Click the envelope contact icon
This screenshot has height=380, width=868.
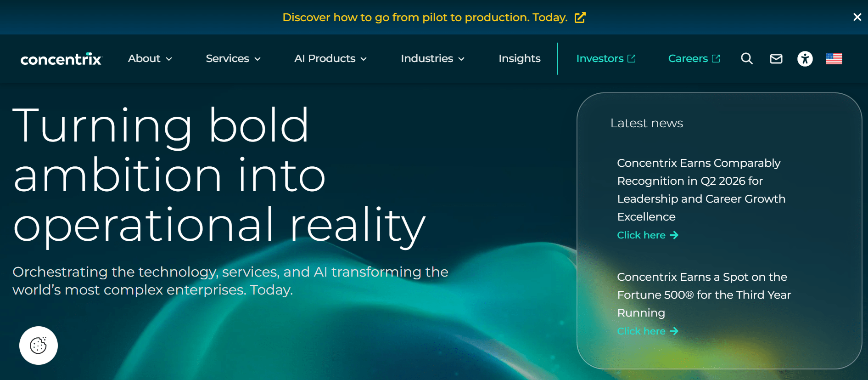pos(776,59)
